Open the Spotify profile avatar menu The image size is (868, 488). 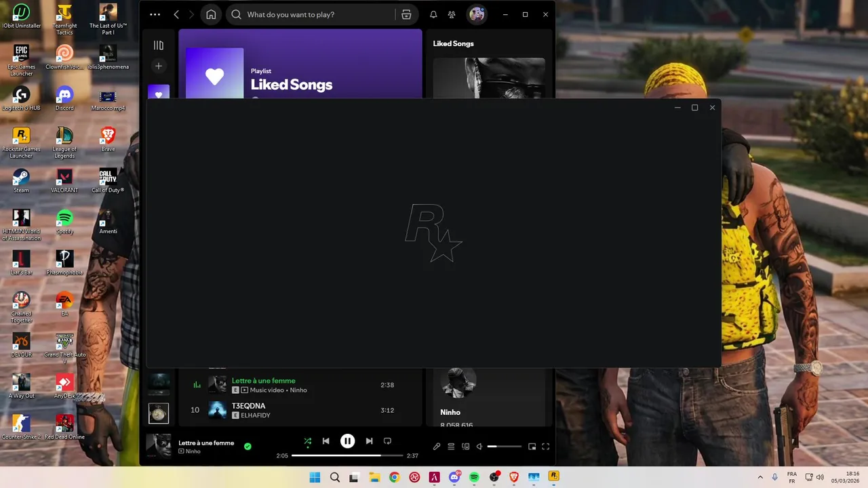point(477,14)
